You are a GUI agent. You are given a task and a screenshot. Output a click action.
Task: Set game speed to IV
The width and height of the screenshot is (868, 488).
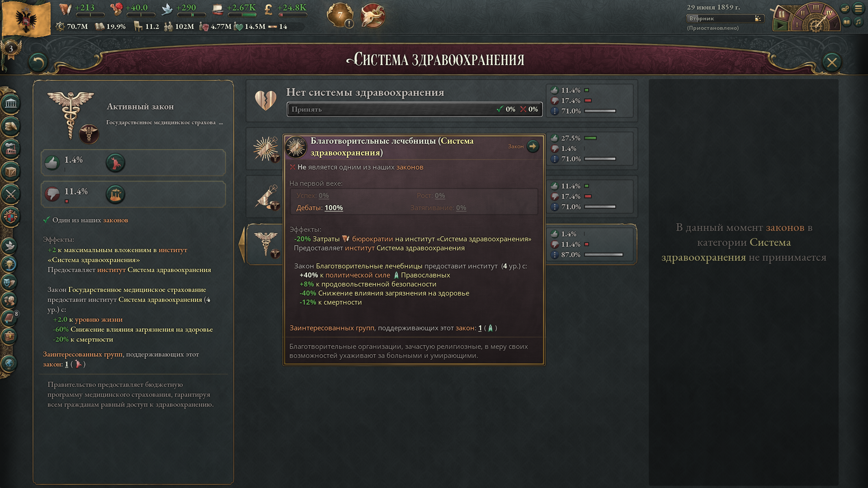829,13
